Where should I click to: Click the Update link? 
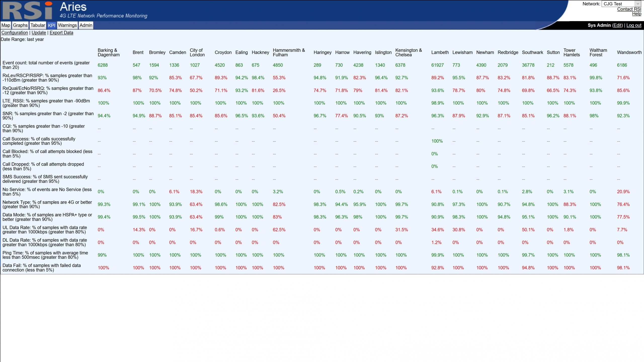point(39,33)
